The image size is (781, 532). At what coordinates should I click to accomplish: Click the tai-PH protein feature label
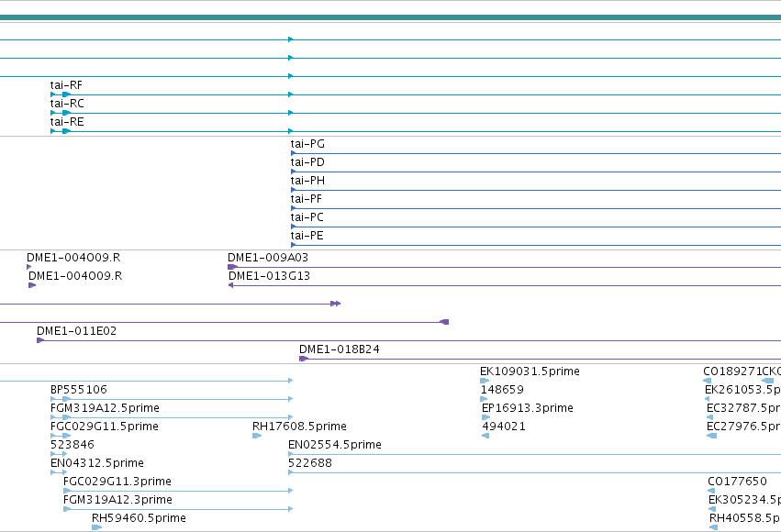point(307,181)
